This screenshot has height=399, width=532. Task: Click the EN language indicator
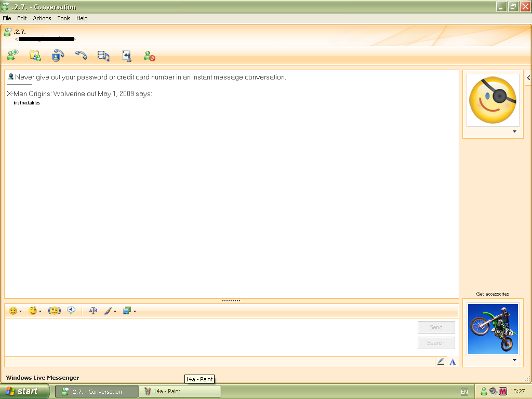point(464,392)
